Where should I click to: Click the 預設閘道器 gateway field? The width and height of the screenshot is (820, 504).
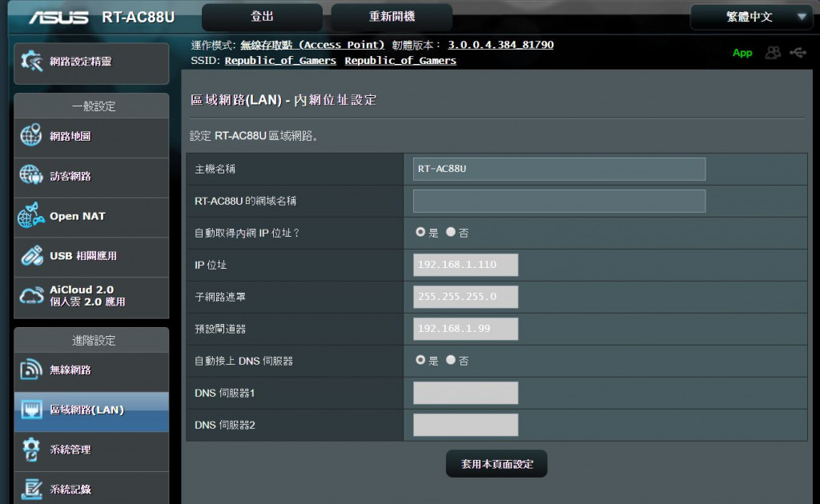[465, 329]
